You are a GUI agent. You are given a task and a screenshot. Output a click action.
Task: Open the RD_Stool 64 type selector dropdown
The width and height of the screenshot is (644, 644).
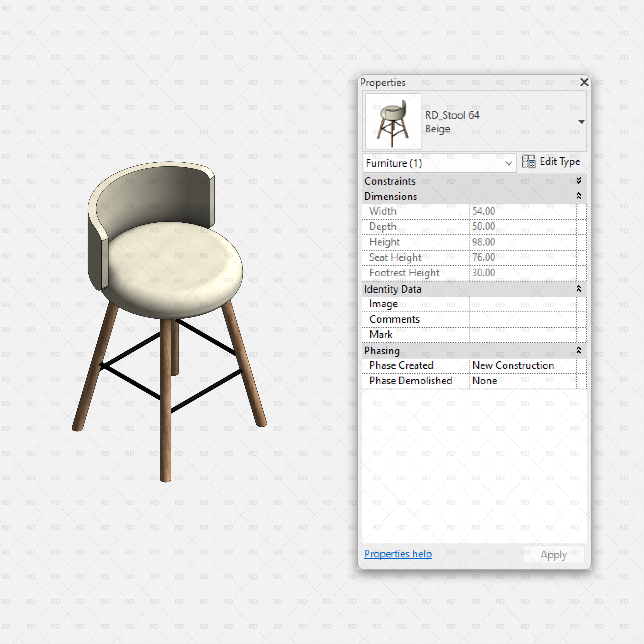pyautogui.click(x=581, y=122)
